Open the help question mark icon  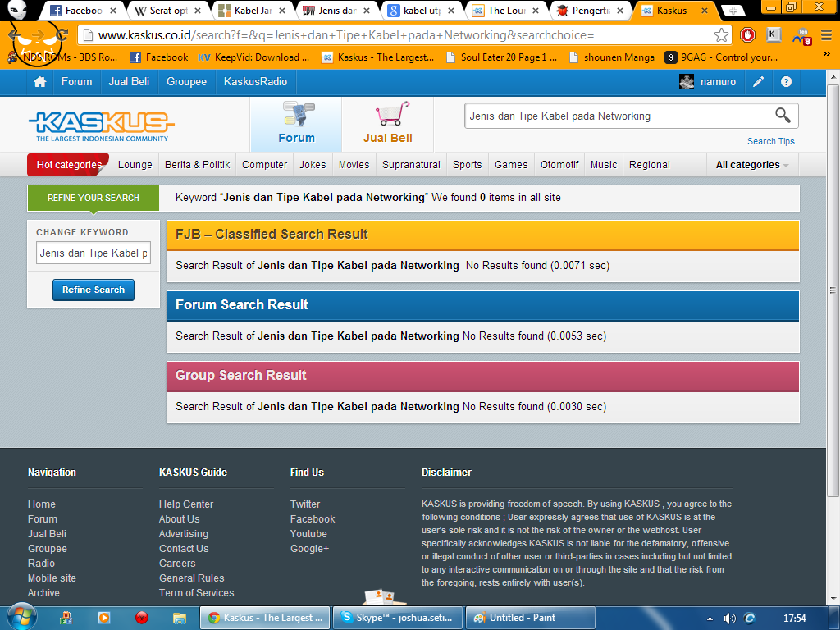click(786, 82)
